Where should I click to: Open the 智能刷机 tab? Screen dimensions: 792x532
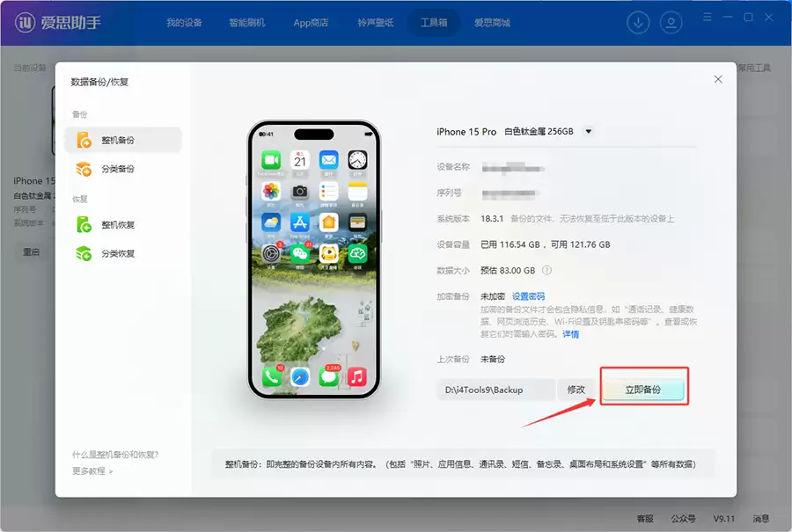247,23
